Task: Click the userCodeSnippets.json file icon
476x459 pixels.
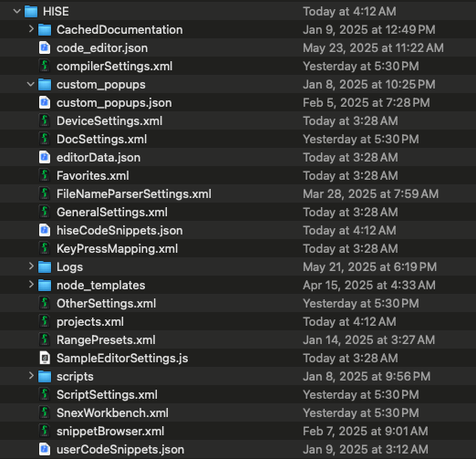Action: pos(45,449)
